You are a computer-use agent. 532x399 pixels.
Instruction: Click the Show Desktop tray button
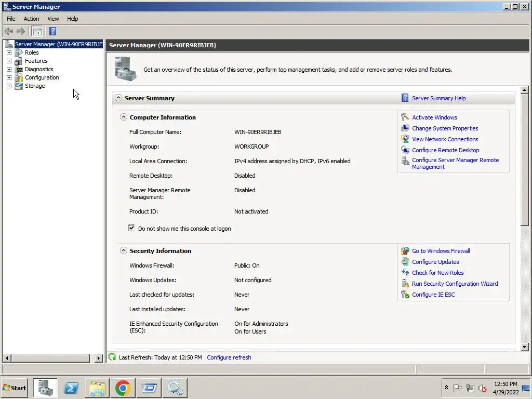[x=526, y=388]
